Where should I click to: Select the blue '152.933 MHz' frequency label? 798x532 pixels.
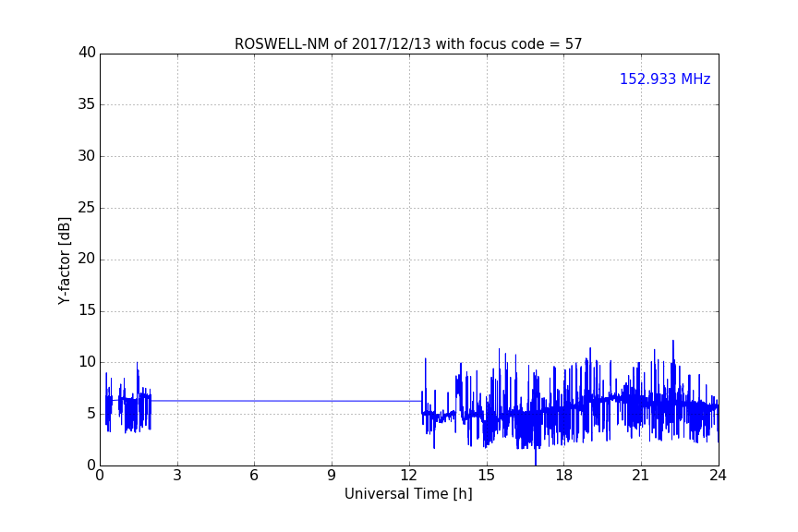click(x=665, y=79)
